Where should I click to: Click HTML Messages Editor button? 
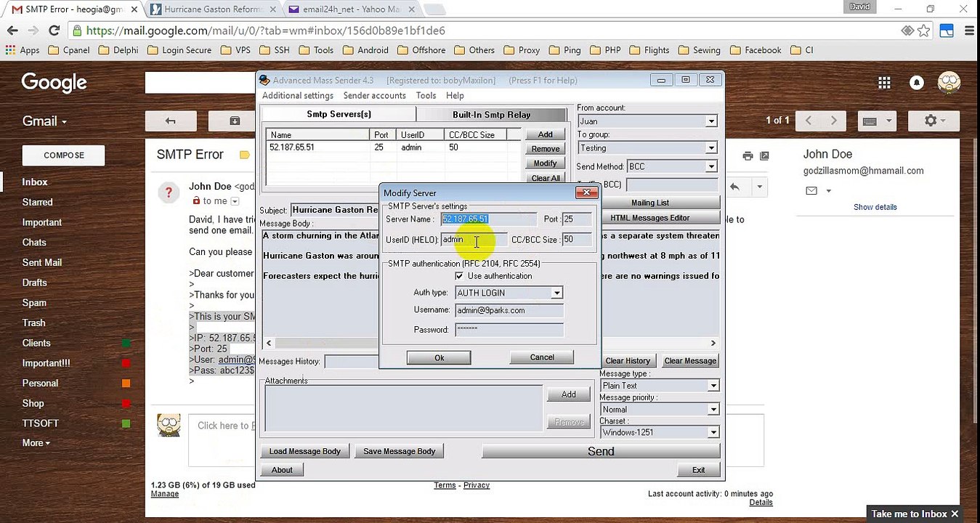(x=649, y=218)
